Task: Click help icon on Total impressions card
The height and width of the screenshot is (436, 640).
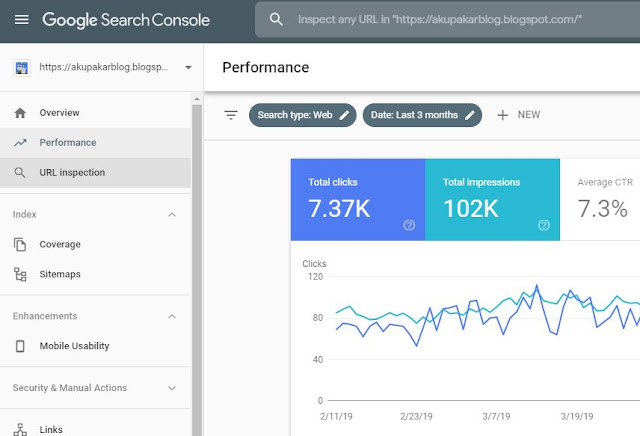Action: coord(544,225)
